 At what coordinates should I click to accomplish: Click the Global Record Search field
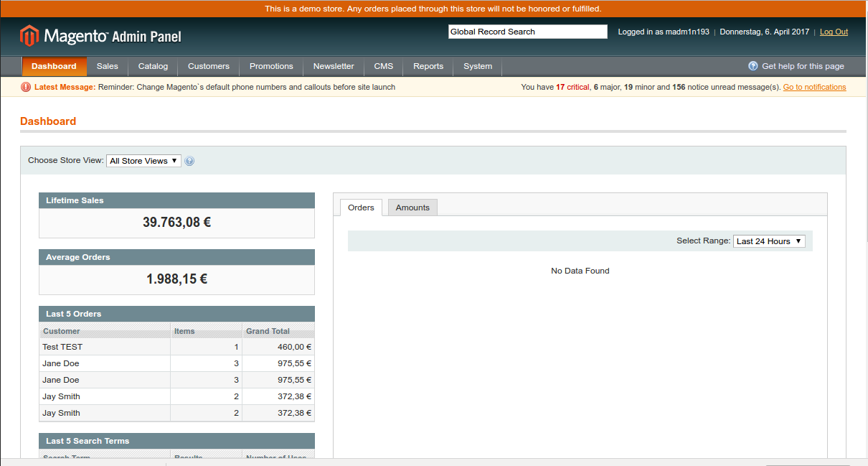(527, 32)
